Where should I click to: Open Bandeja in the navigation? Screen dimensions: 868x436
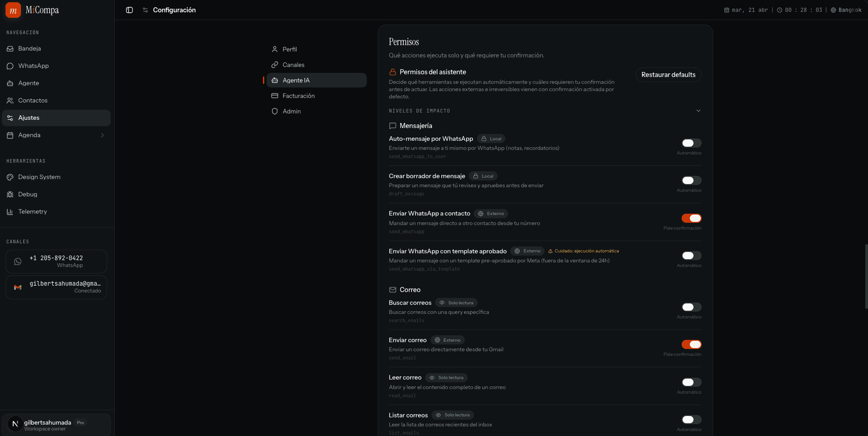coord(56,49)
